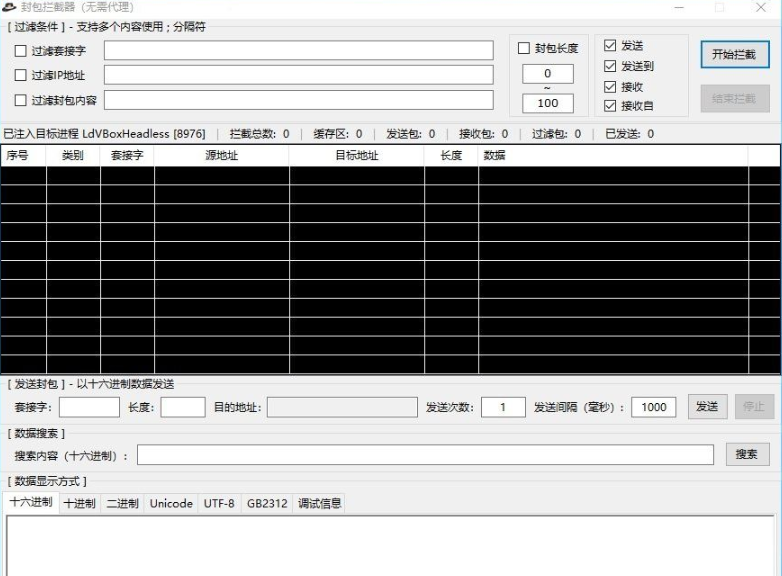Click the 目的地址 field
The height and width of the screenshot is (576, 782).
point(342,407)
